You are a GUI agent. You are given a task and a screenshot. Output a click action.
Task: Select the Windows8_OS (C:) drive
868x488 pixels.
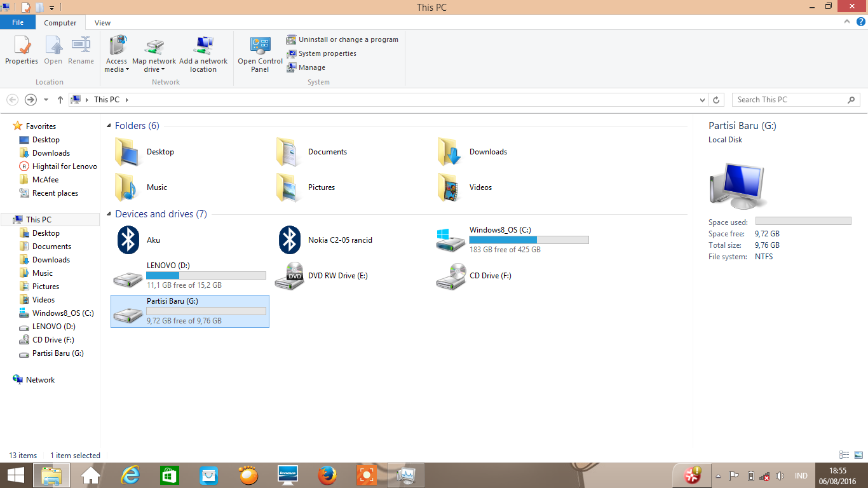pyautogui.click(x=513, y=240)
